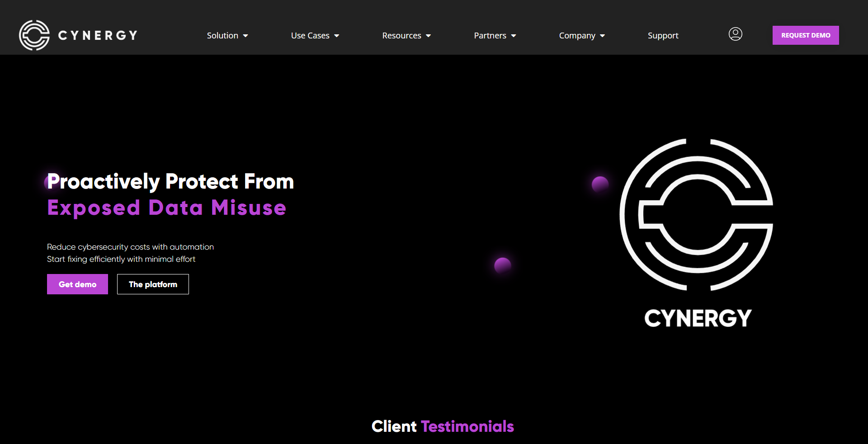Screen dimensions: 868x444
Task: Expand the Company dropdown arrow
Action: point(603,36)
